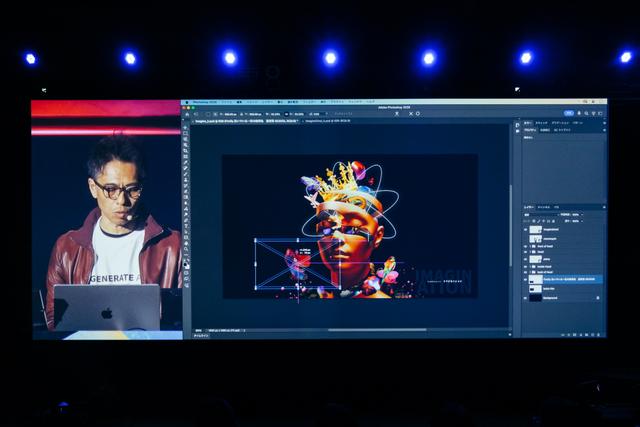Open the layer fill dropdown arrow
This screenshot has width=640, height=427.
tap(582, 221)
